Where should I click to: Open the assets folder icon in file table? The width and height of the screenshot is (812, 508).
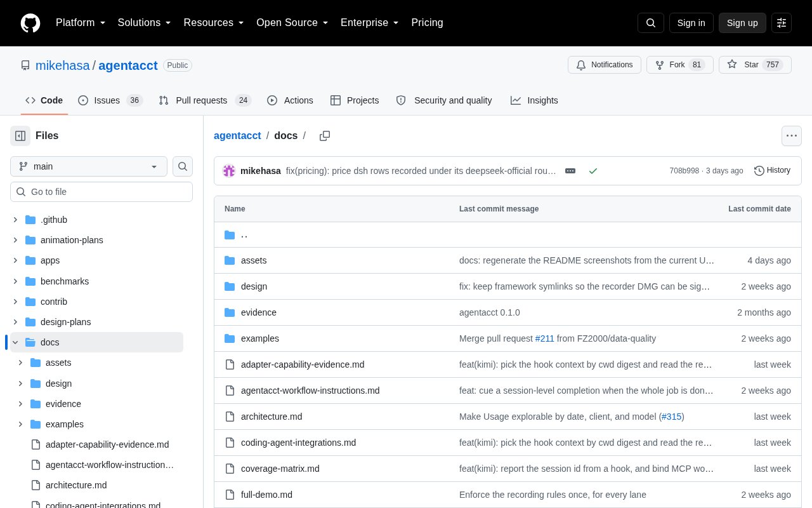[x=230, y=260]
